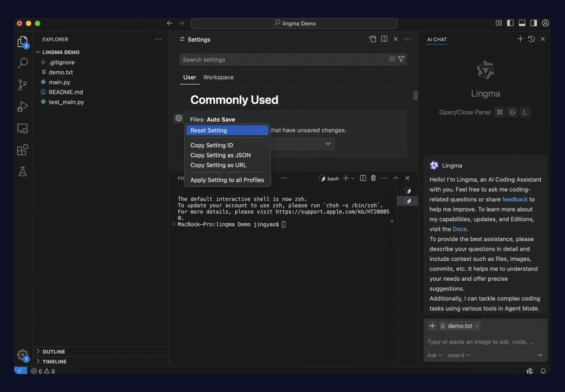565x392 pixels.
Task: Select Copy Setting as JSON from the menu
Action: [x=221, y=155]
